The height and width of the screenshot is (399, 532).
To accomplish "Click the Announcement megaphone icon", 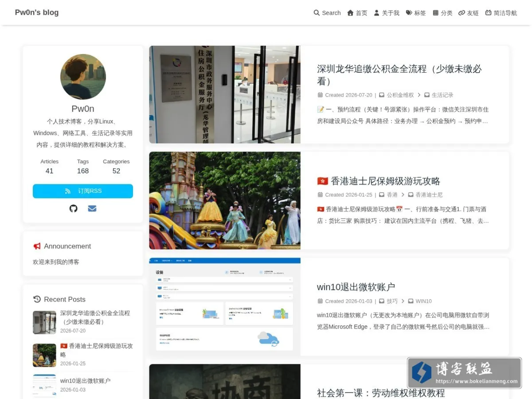I will click(x=37, y=246).
